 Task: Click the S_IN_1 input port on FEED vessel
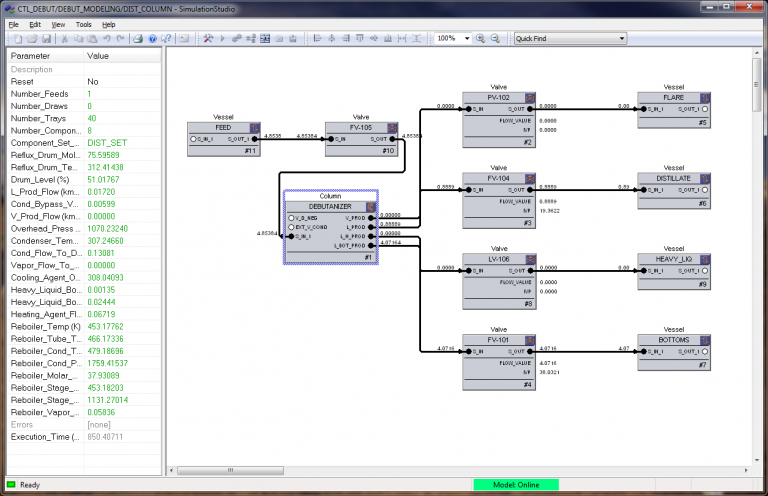pos(193,140)
